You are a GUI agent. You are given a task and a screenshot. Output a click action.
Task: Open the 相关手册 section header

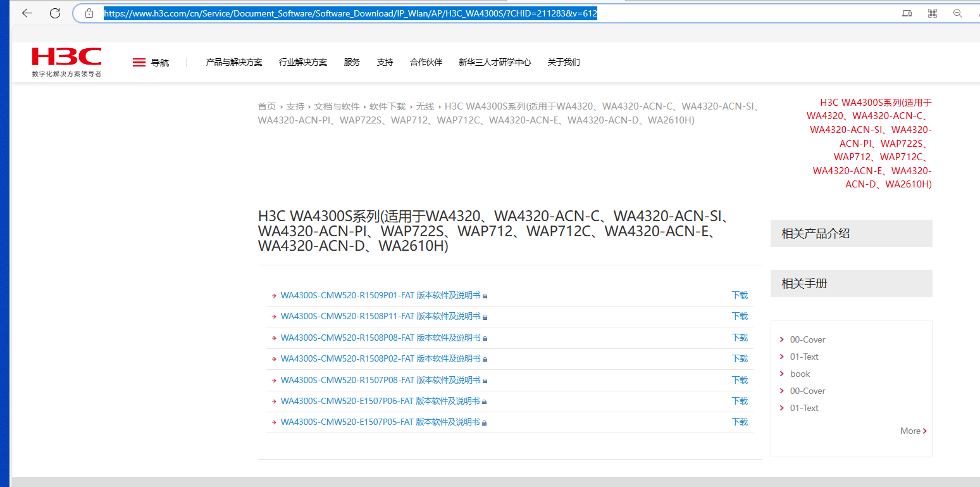(852, 283)
